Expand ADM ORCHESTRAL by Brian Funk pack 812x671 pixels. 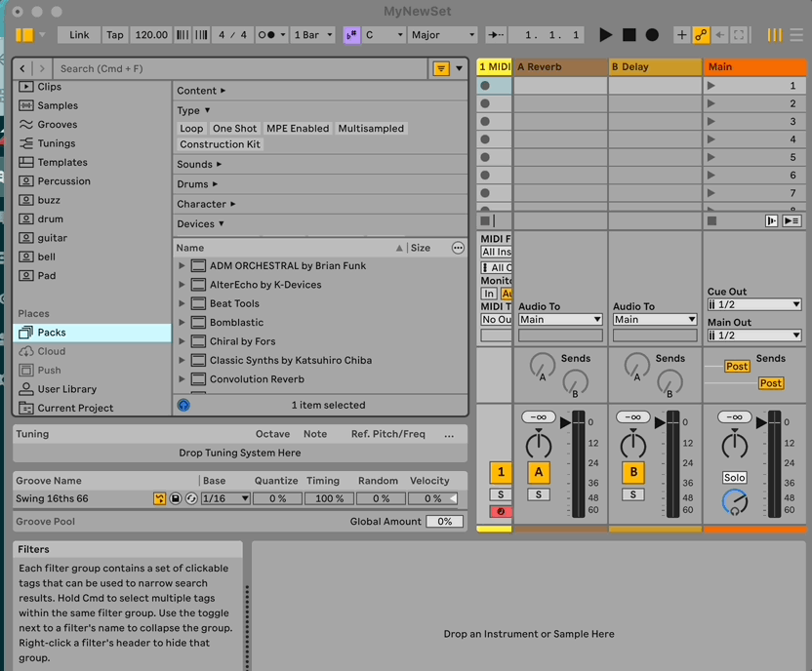coord(182,266)
